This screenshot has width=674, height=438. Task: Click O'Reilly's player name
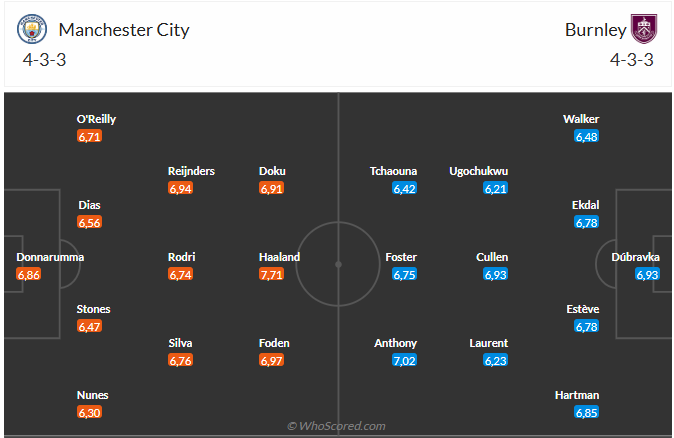coord(97,119)
